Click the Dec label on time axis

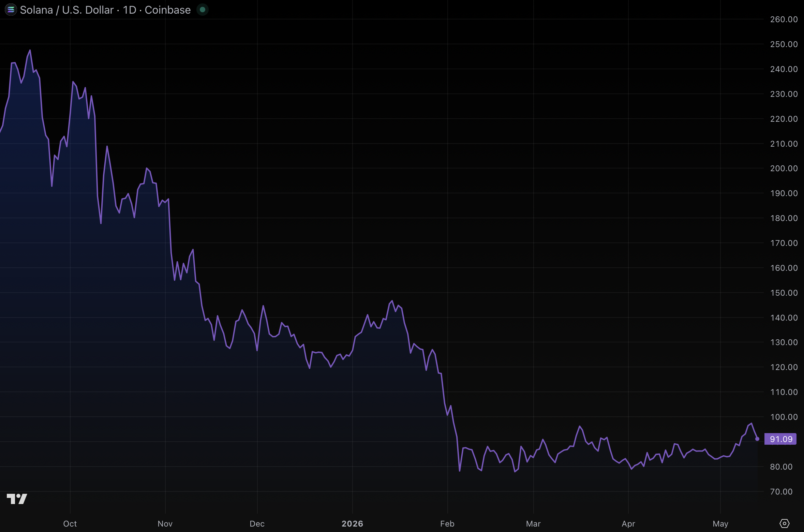coord(257,523)
